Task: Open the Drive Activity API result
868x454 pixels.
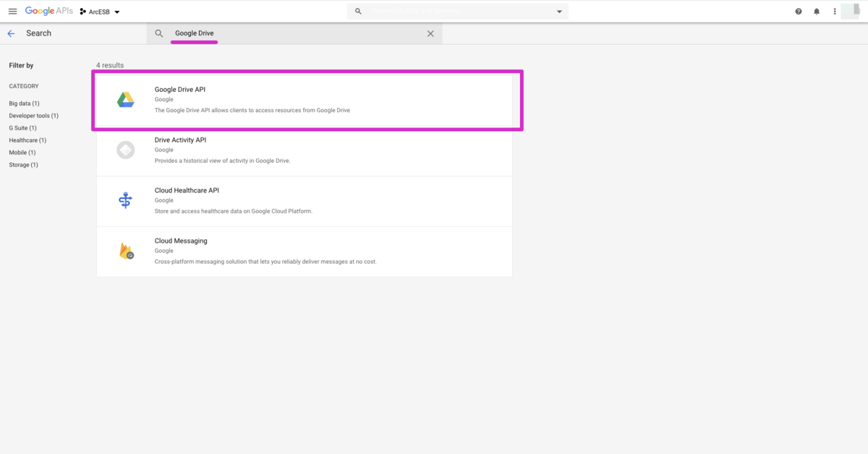Action: (305, 151)
